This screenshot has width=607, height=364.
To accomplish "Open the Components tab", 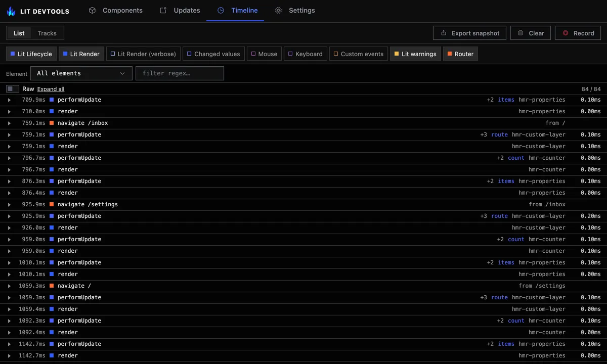I will coord(115,10).
